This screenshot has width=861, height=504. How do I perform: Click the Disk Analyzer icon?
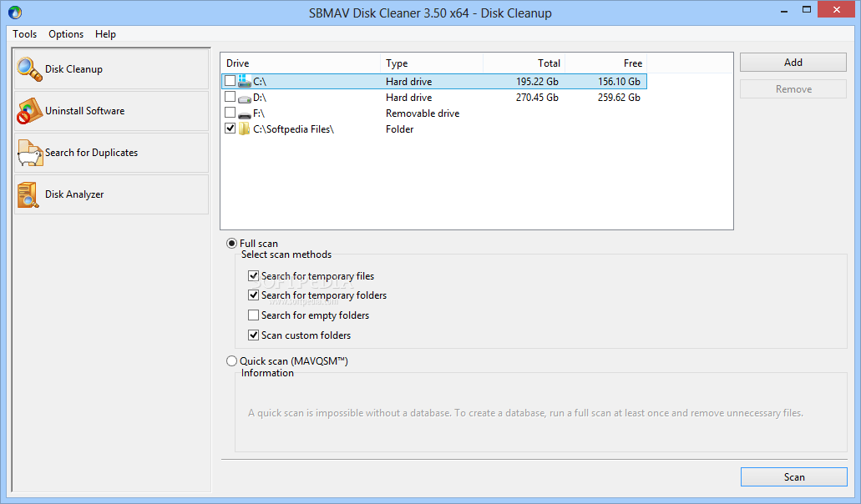point(28,194)
